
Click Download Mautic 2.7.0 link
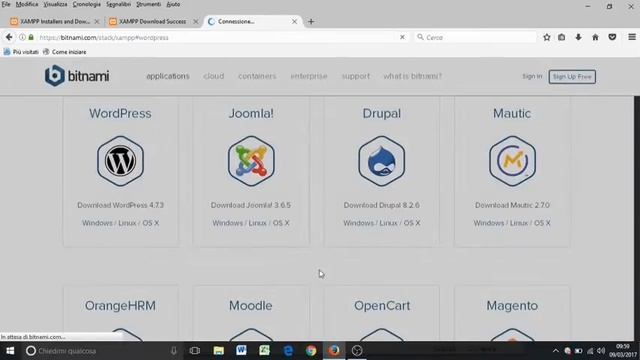click(x=512, y=205)
